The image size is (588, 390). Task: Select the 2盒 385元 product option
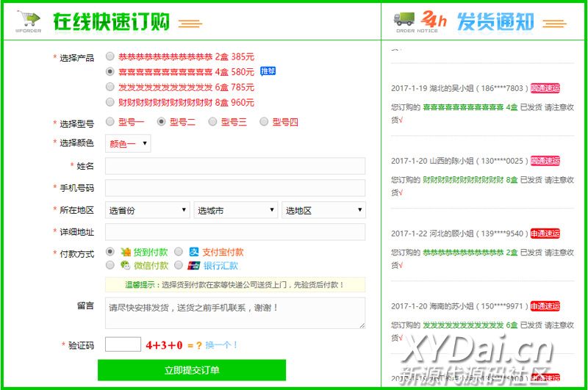pos(110,57)
